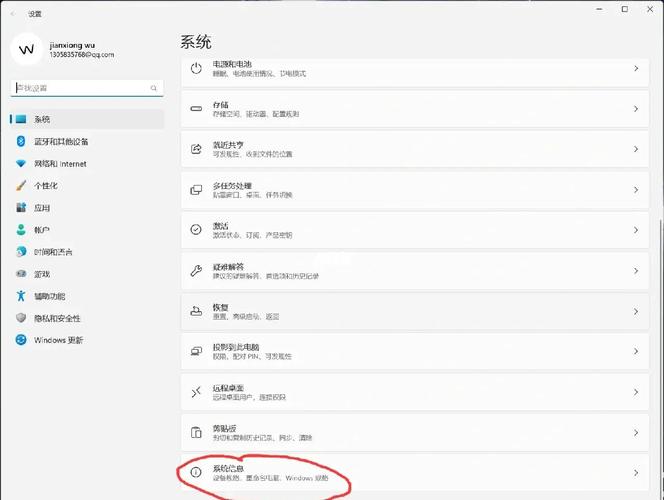Click the screen icon of 投影到此电脑
This screenshot has height=500, width=664.
(x=196, y=351)
